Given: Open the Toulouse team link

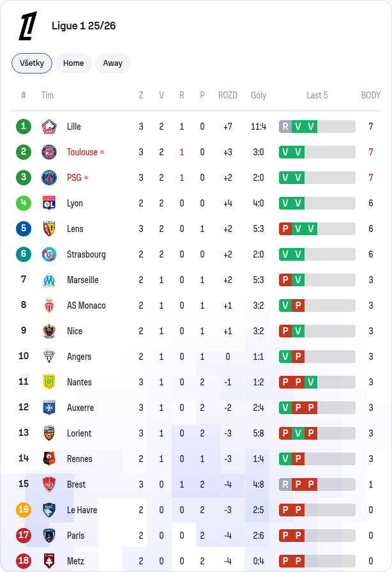Looking at the screenshot, I should point(82,152).
